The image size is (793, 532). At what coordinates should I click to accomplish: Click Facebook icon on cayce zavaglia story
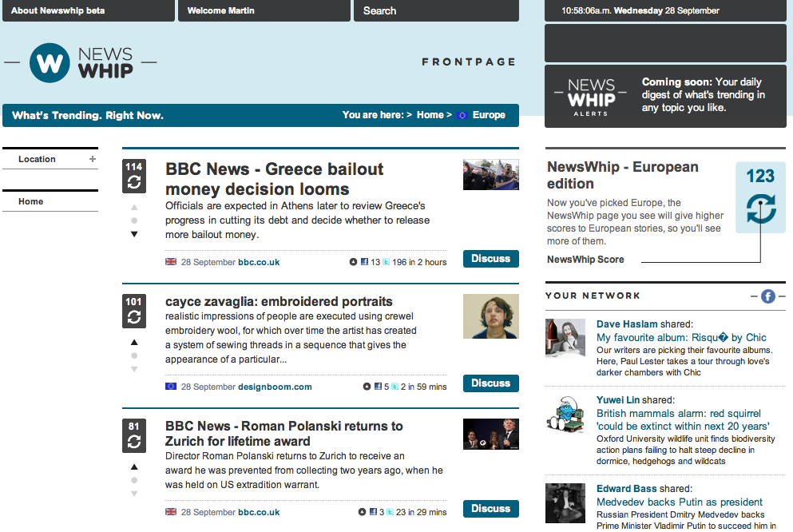click(x=378, y=387)
